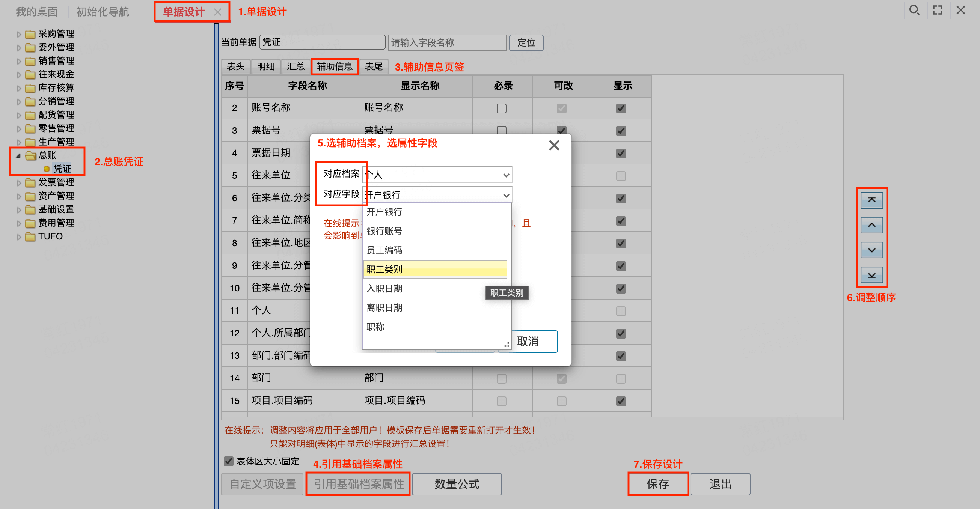The height and width of the screenshot is (509, 980).
Task: Toggle the 表体区大小固定 checkbox
Action: tap(229, 461)
